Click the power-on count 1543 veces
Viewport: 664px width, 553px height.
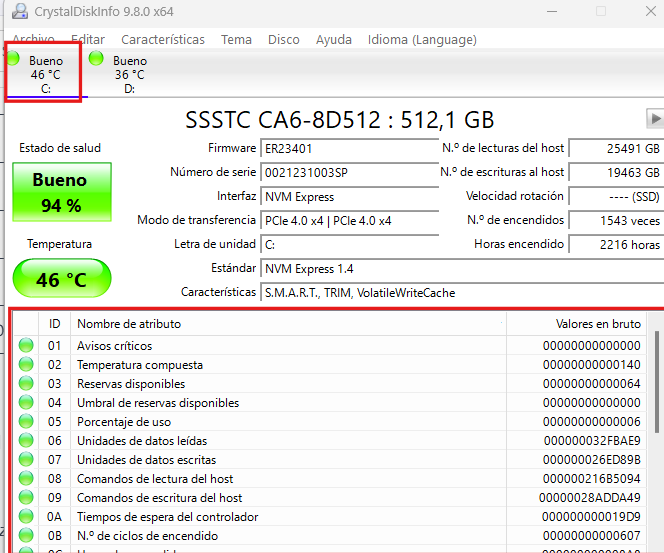616,221
